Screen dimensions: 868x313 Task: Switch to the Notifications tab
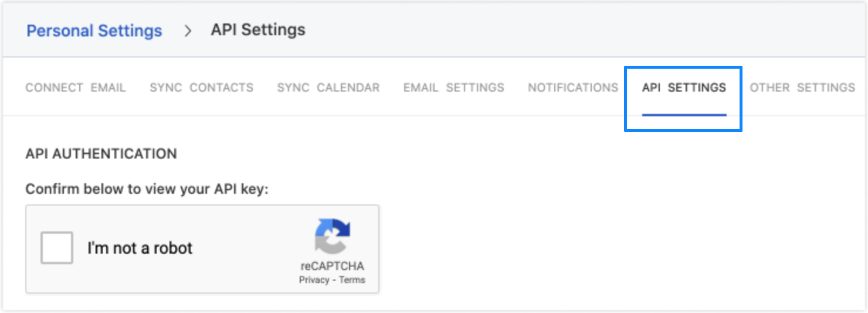[573, 87]
